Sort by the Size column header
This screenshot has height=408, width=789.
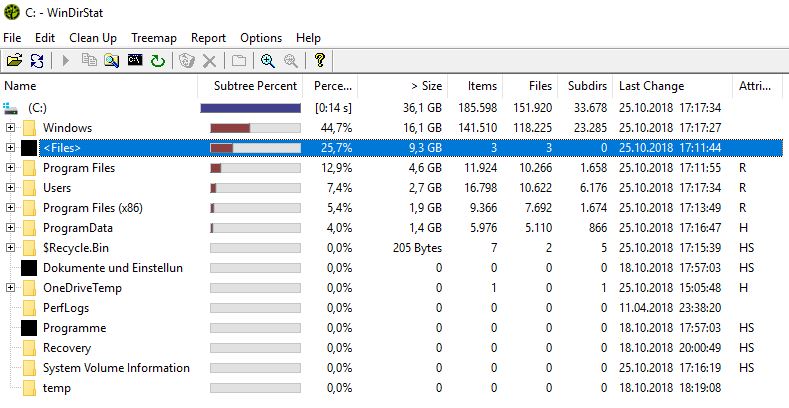tap(403, 86)
